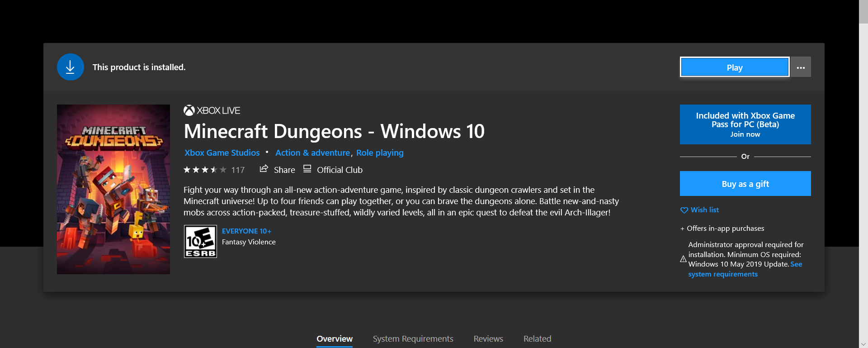Switch to the Related tab

pos(537,339)
